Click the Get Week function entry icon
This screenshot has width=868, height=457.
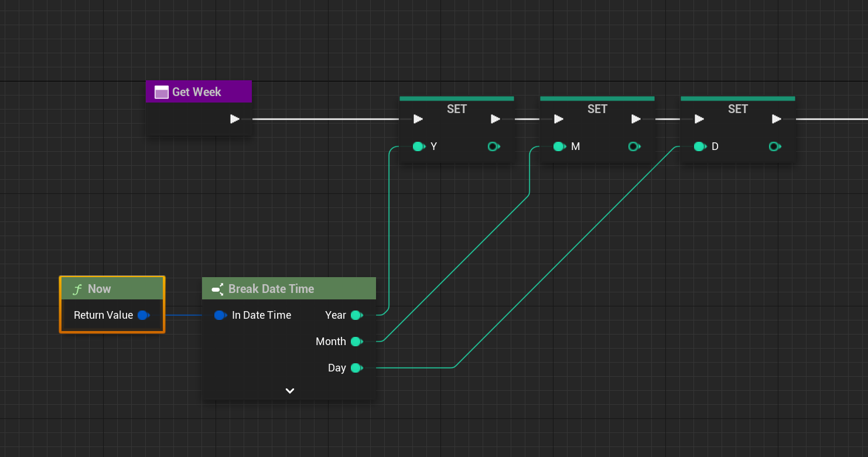[162, 92]
